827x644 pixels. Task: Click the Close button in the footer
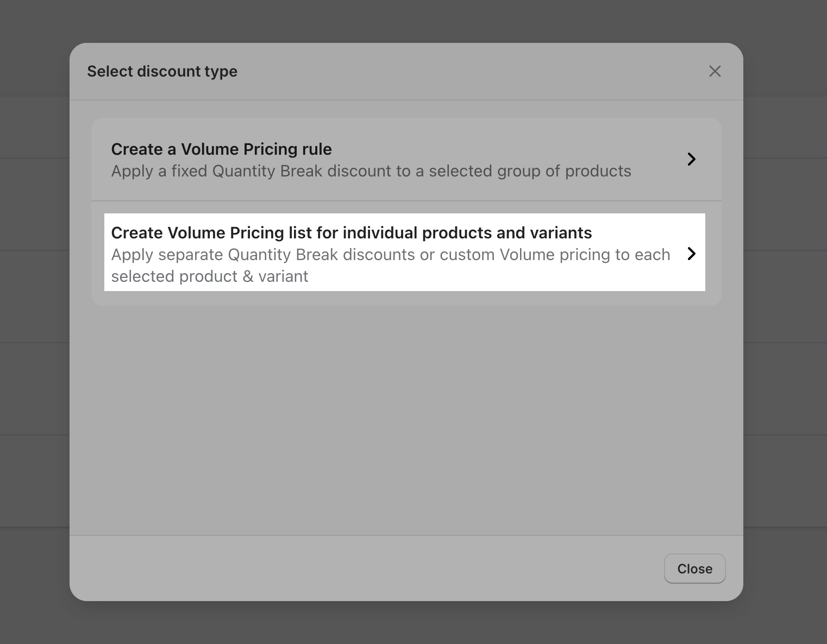point(694,569)
